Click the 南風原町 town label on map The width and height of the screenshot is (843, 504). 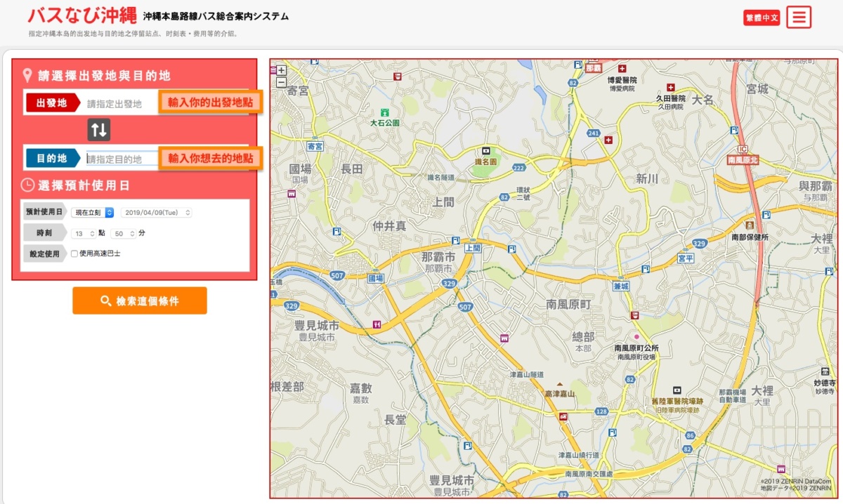569,304
